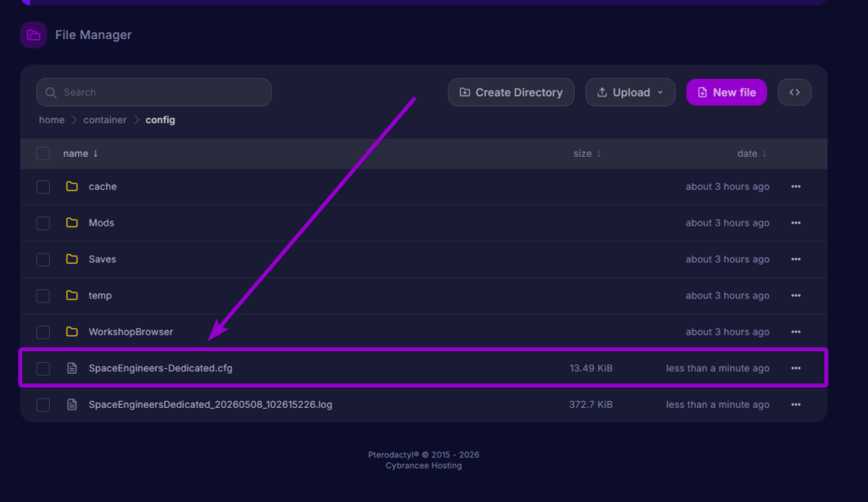Go to the home breadcrumb
This screenshot has width=868, height=502.
pos(52,120)
